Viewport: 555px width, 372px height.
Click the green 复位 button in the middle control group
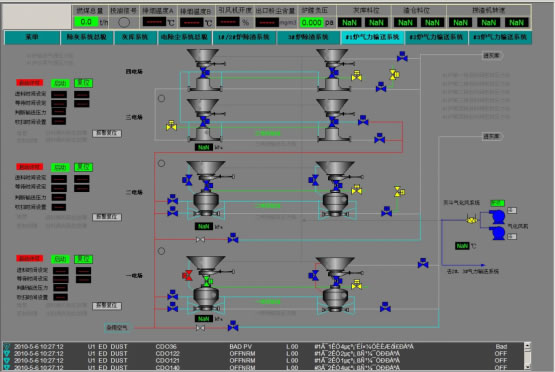click(83, 167)
